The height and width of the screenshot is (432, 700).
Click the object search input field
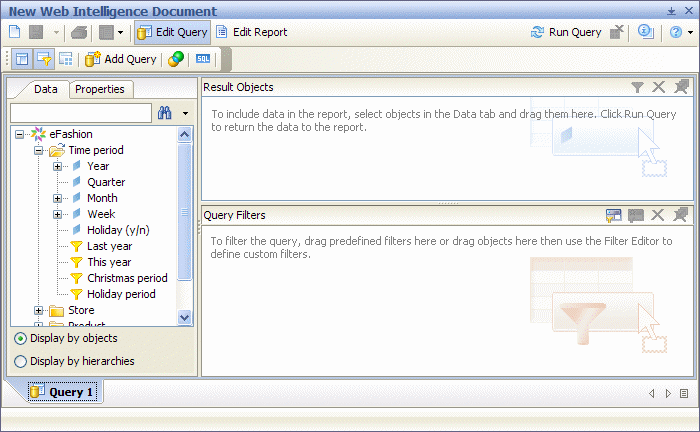pos(81,113)
